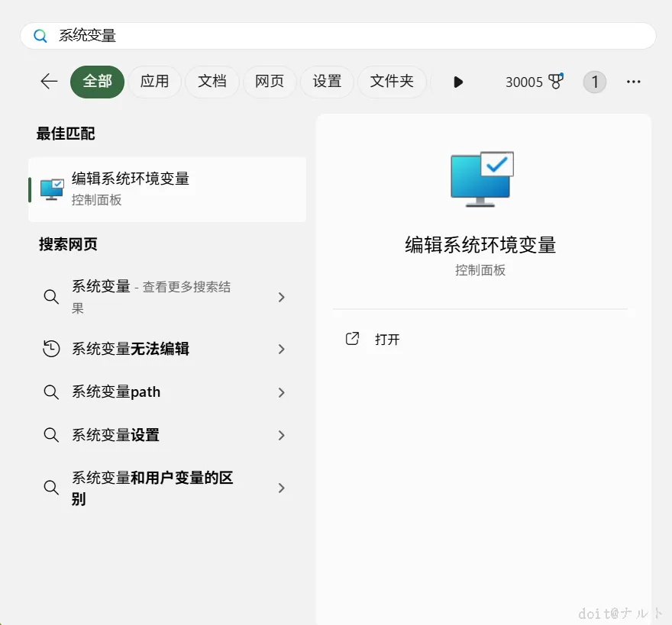Click inside the 系统变量 search input field
The width and height of the screenshot is (672, 625).
point(229,36)
